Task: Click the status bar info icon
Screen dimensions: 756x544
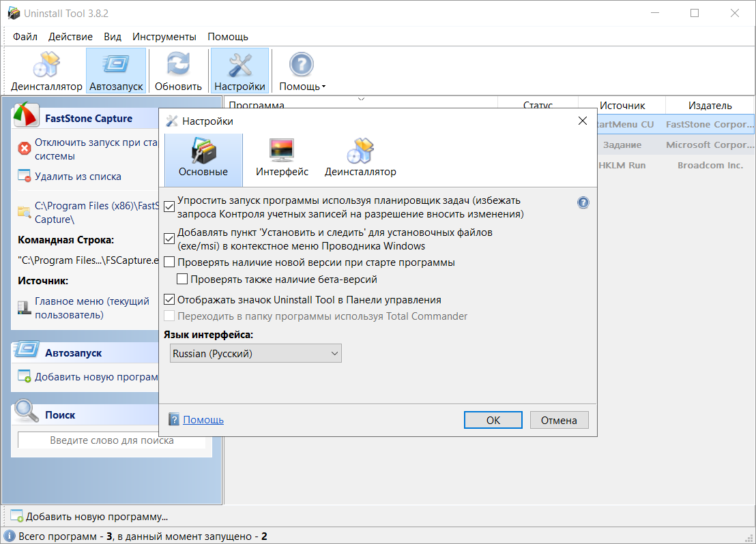Action: [x=9, y=536]
